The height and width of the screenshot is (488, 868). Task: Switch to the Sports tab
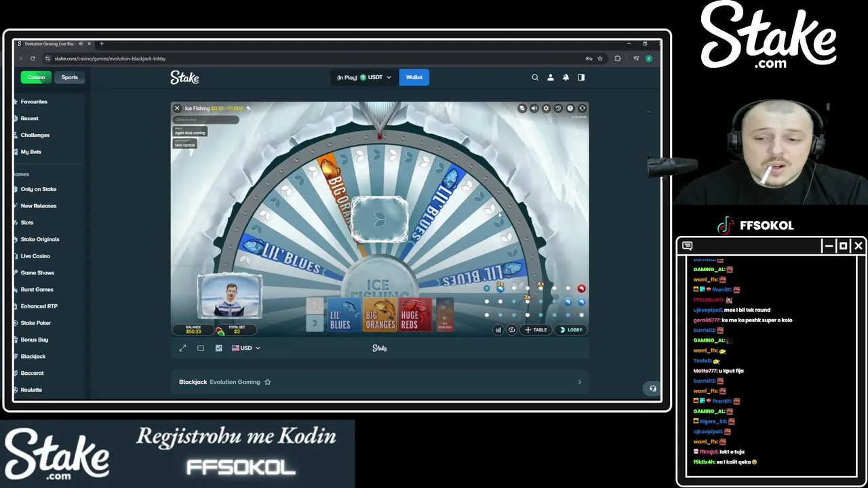pos(69,77)
